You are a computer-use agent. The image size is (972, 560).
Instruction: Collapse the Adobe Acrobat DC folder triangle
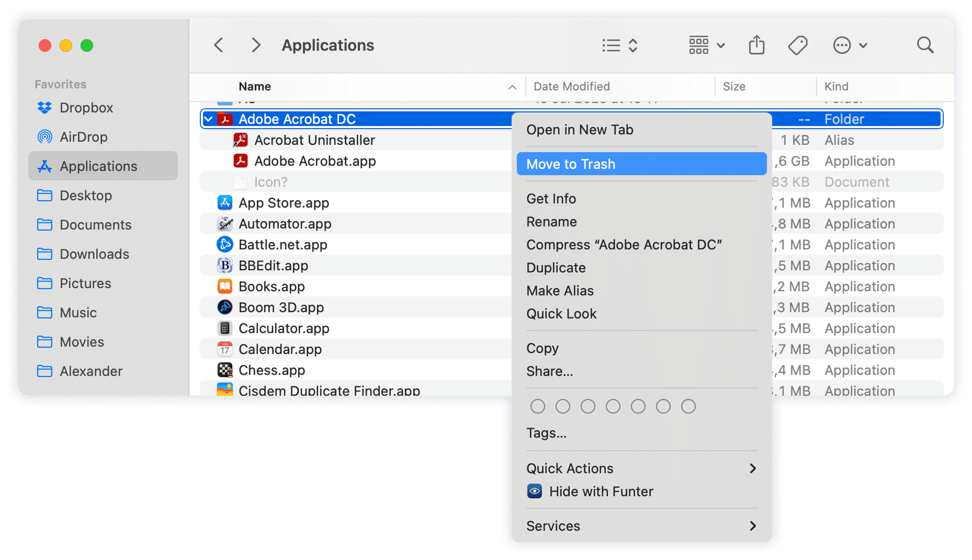208,119
